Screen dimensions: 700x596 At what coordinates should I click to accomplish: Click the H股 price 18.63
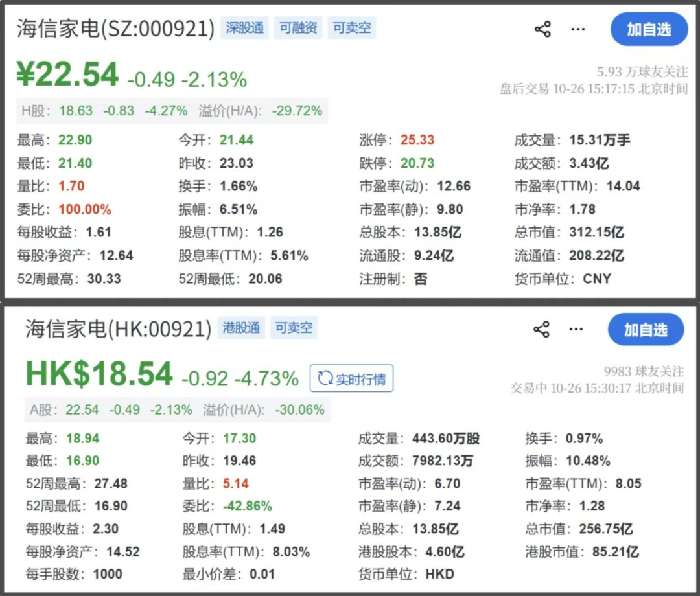[x=76, y=111]
